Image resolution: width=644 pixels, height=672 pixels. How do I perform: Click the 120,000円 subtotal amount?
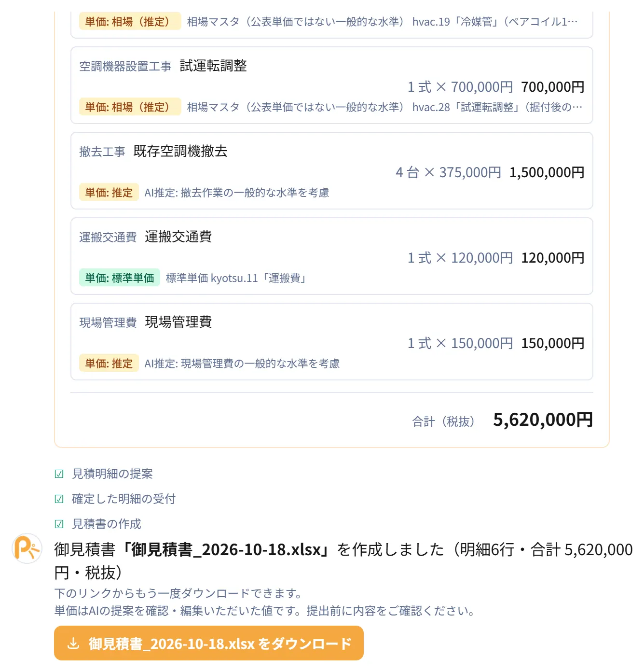click(x=553, y=258)
